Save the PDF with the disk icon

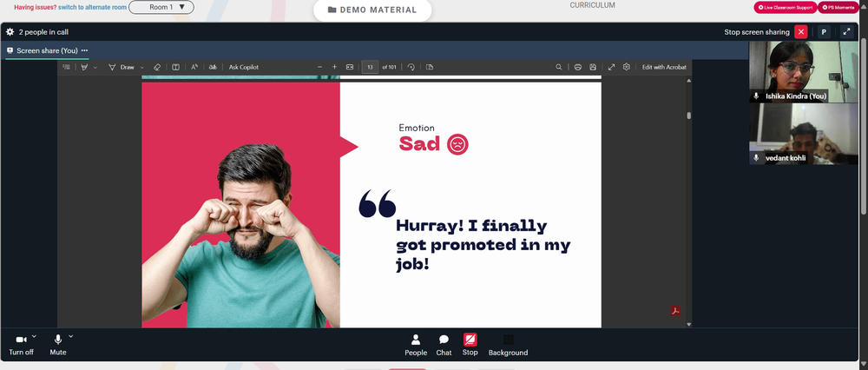(593, 67)
